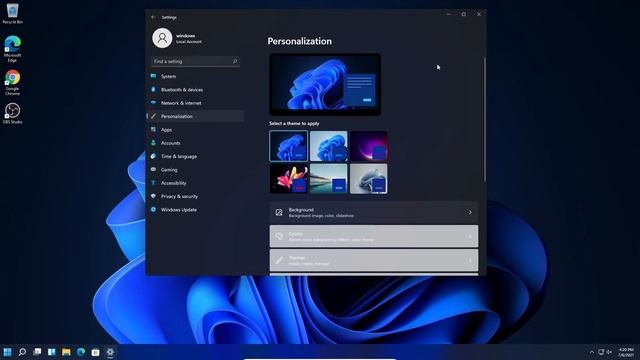640x360 pixels.
Task: Click the search magnifier in Find a setting
Action: pyautogui.click(x=235, y=61)
